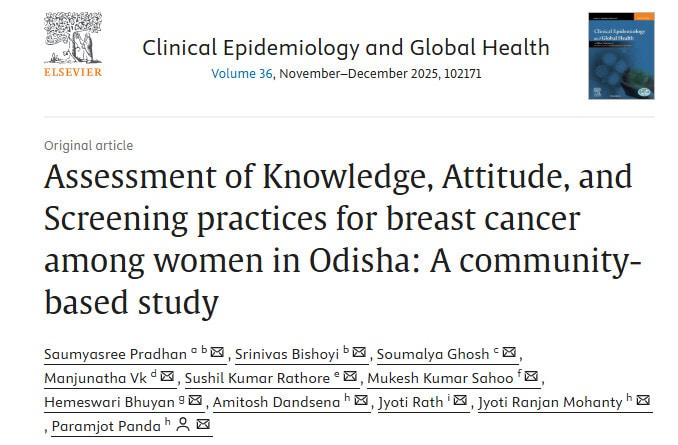Click the Elsevier tree logo

tap(73, 47)
